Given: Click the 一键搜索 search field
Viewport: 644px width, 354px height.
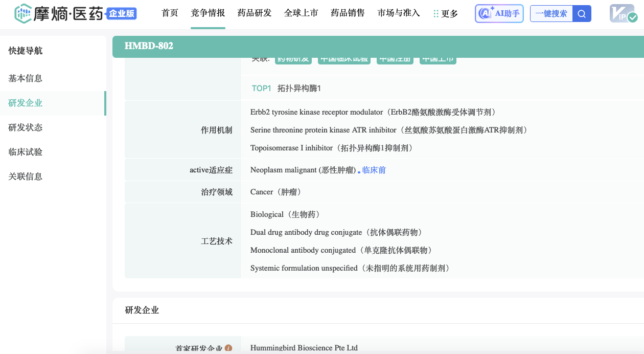Looking at the screenshot, I should (x=551, y=14).
